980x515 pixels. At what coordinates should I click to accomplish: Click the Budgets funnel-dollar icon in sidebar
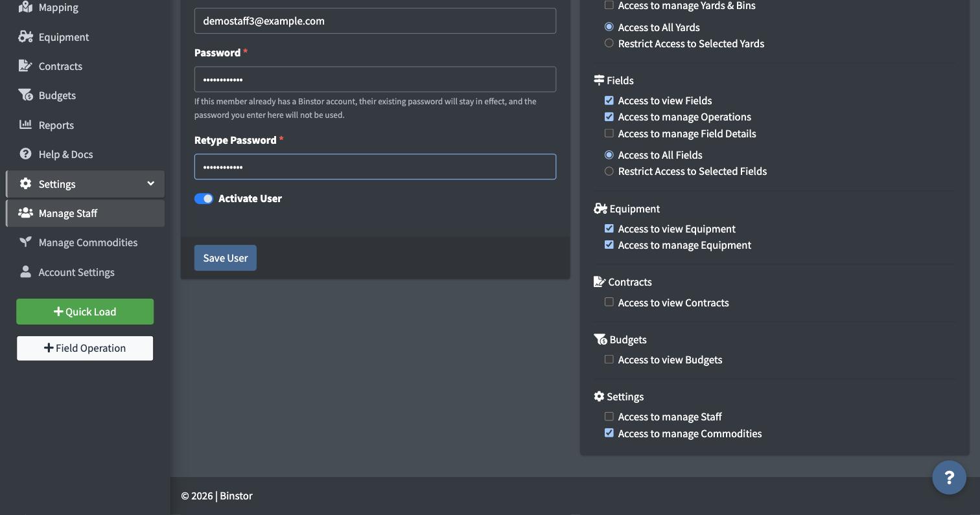point(25,95)
